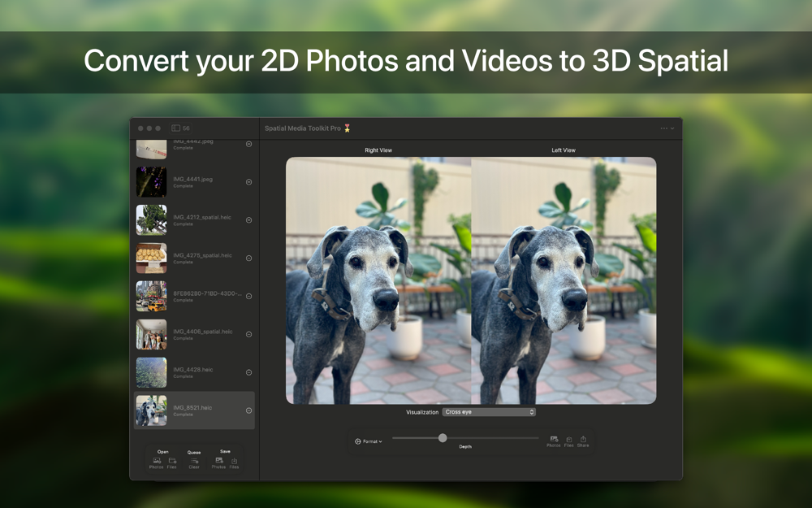Save the current image to Photos below the preview

[554, 441]
